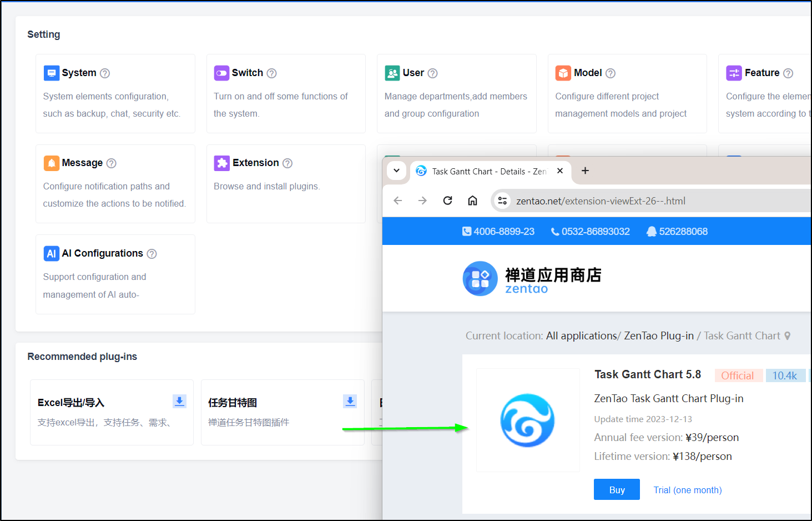Viewport: 812px width, 521px height.
Task: Click 'Annual fee version: ¥39/person' text
Action: (667, 438)
